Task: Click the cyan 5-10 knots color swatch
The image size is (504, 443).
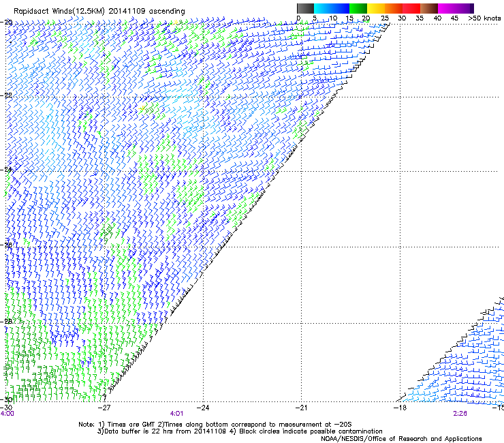Action: 323,8
